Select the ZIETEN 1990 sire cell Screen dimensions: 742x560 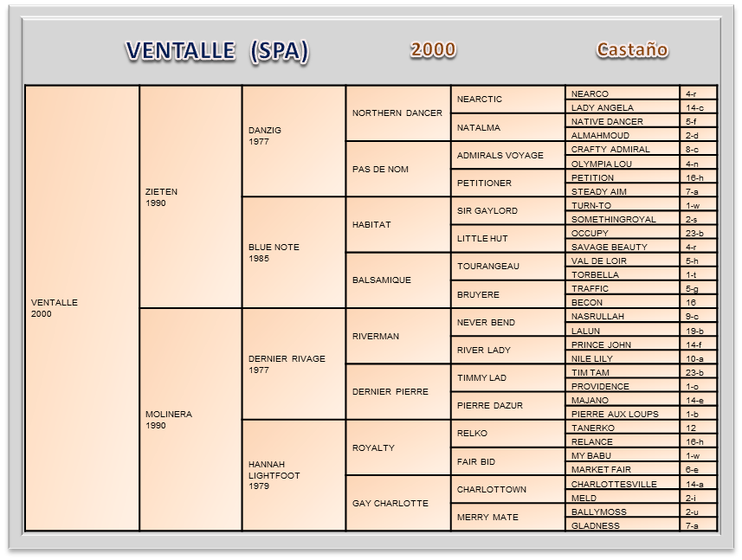tap(190, 196)
